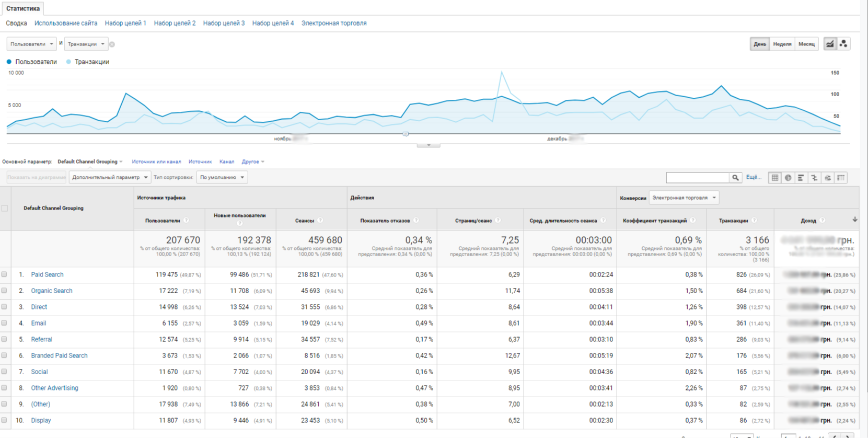Image resolution: width=868 pixels, height=438 pixels.
Task: Set chart granularity to Неделя
Action: [782, 44]
